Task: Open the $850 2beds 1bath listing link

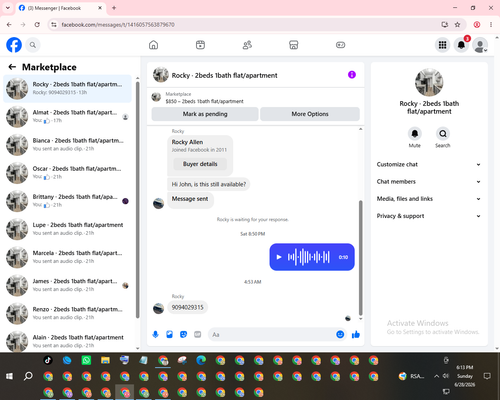Action: coord(204,101)
